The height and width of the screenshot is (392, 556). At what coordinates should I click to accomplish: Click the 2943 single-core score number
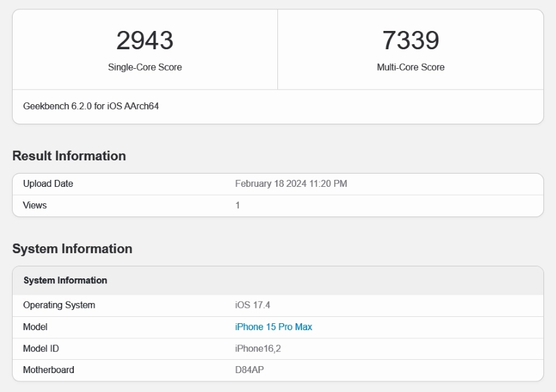(x=145, y=41)
